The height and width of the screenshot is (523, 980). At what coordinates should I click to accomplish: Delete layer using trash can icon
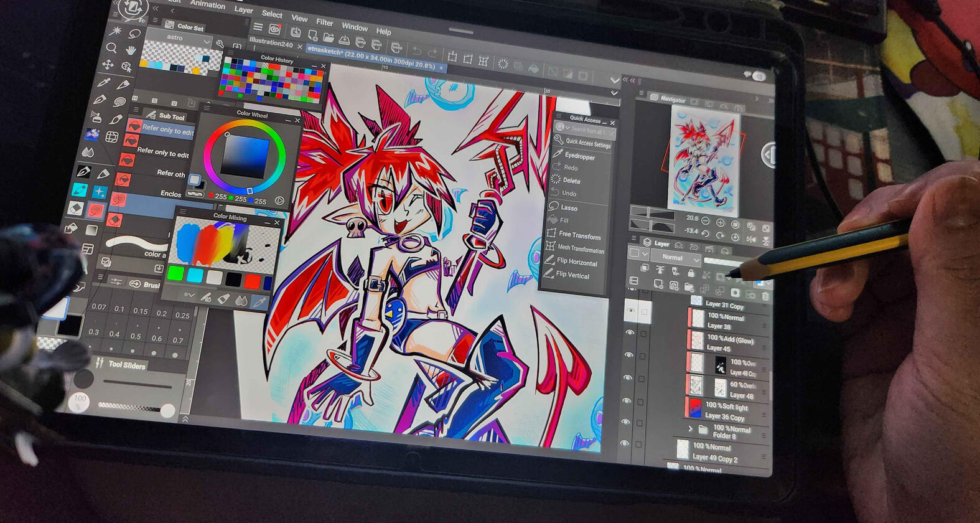765,296
